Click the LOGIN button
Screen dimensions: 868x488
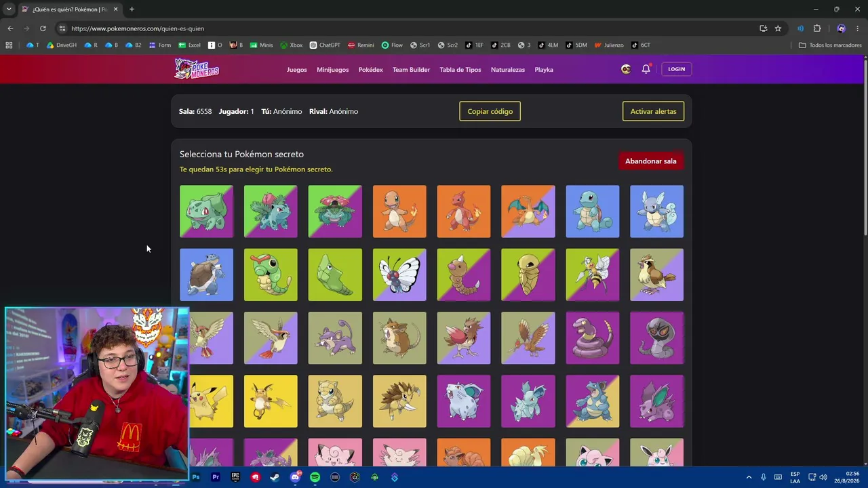(x=676, y=69)
